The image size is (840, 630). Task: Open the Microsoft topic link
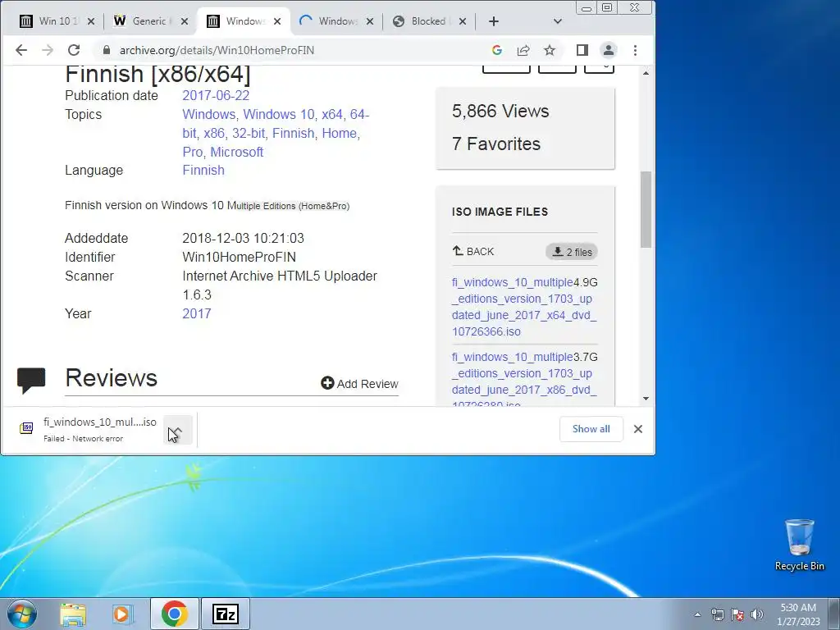236,152
